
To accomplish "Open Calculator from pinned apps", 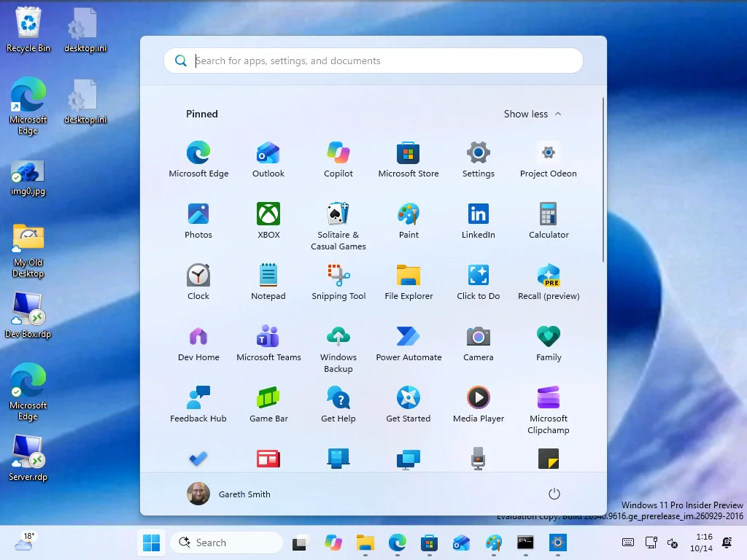I will click(549, 220).
